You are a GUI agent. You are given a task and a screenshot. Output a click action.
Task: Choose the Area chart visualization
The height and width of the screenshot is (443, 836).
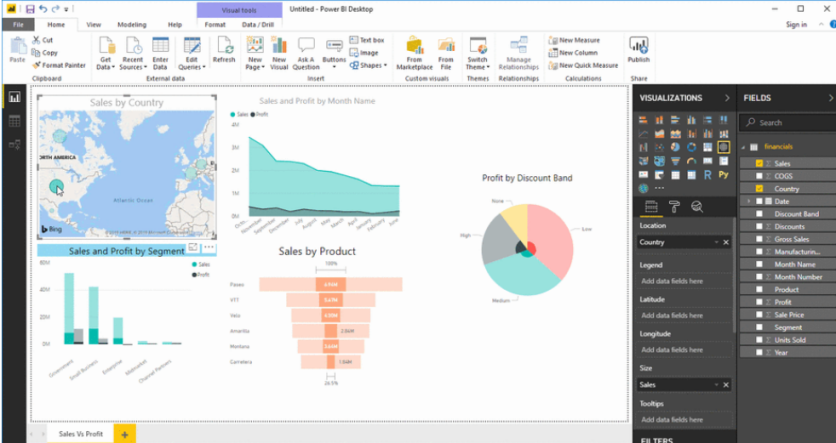coord(660,134)
